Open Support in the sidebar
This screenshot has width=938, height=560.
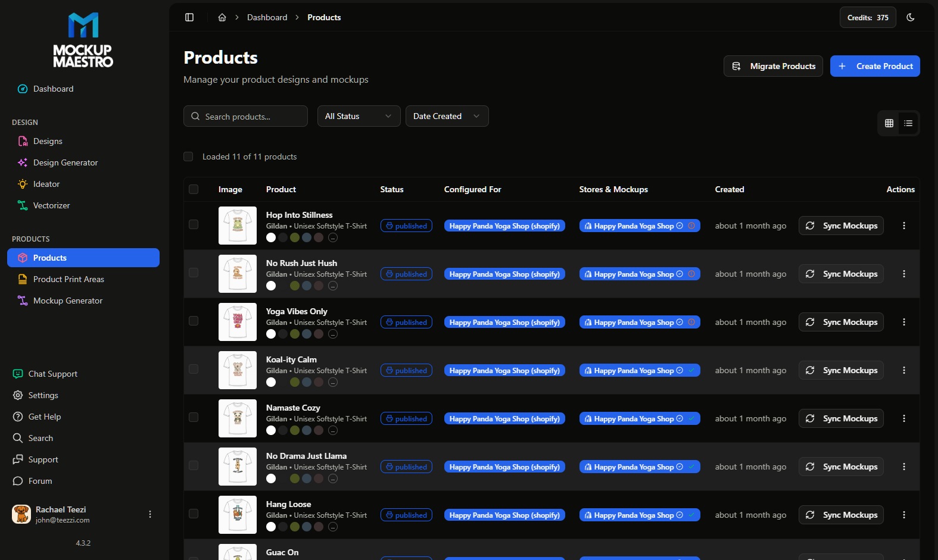tap(83, 459)
